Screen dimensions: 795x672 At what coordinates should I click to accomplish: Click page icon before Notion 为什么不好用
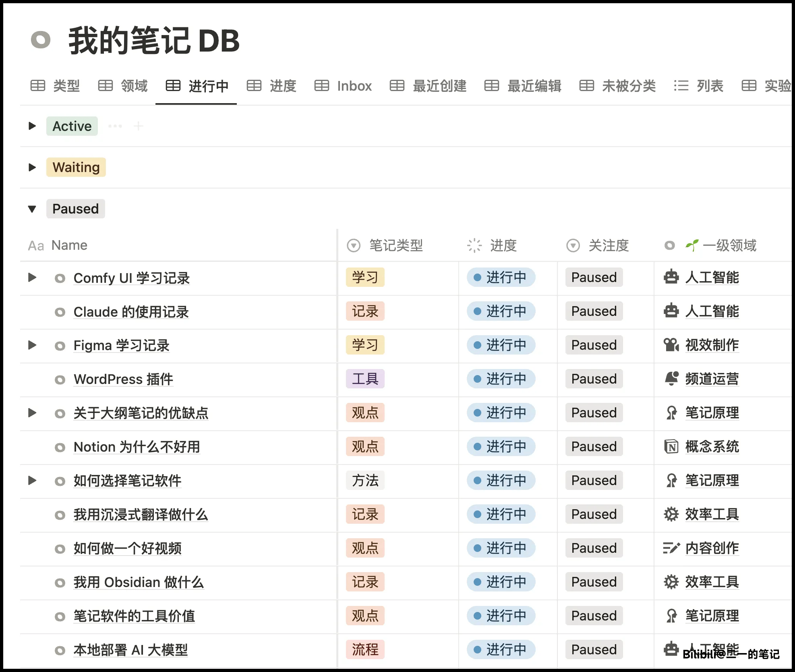[60, 447]
